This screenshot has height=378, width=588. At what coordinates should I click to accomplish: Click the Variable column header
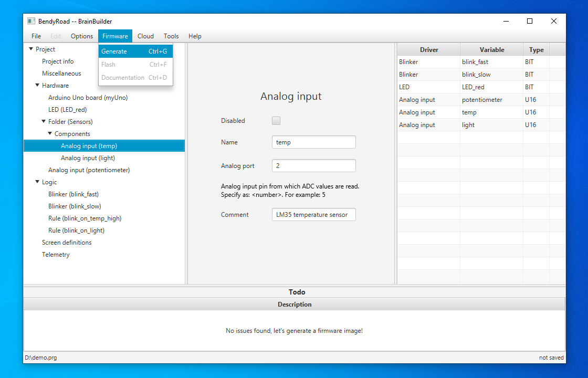[491, 49]
